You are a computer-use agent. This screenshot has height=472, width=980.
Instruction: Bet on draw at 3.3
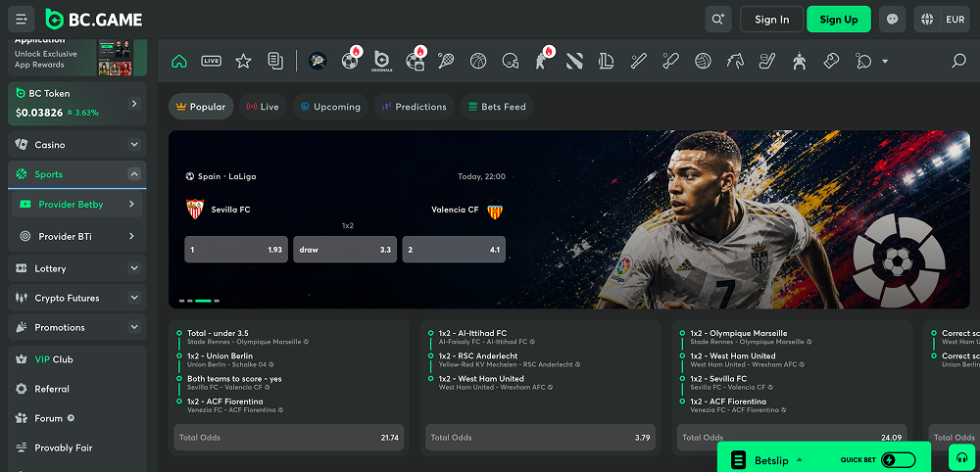[345, 249]
